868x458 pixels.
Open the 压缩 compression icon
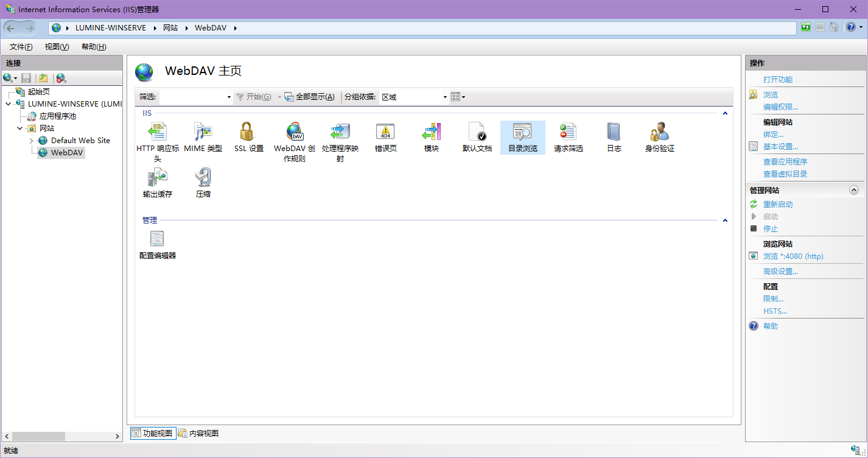[x=203, y=178]
